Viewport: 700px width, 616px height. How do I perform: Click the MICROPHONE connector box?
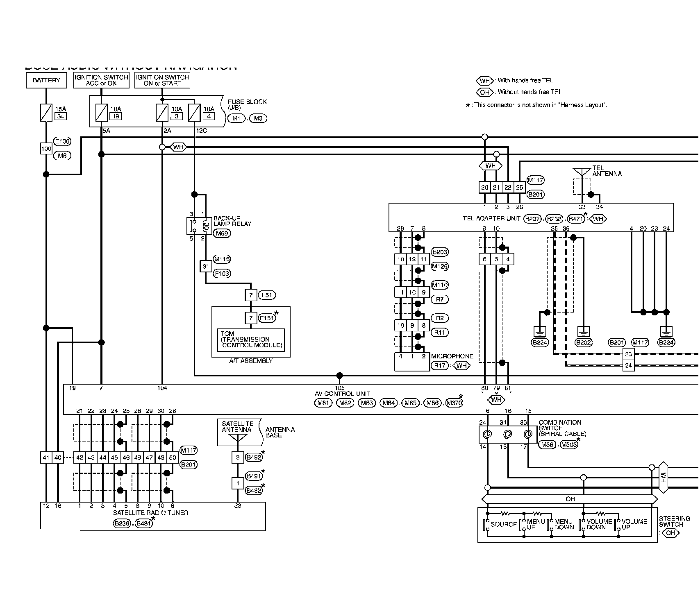point(412,362)
